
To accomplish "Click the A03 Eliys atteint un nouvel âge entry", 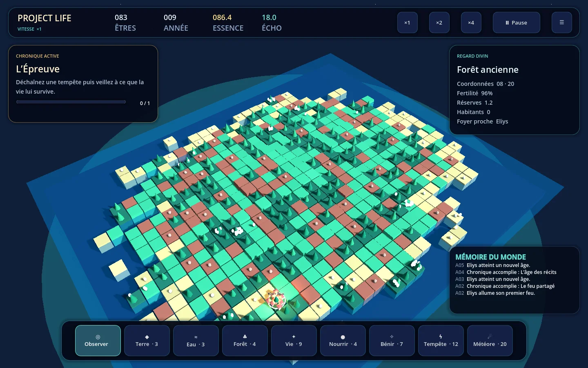I will click(x=493, y=279).
